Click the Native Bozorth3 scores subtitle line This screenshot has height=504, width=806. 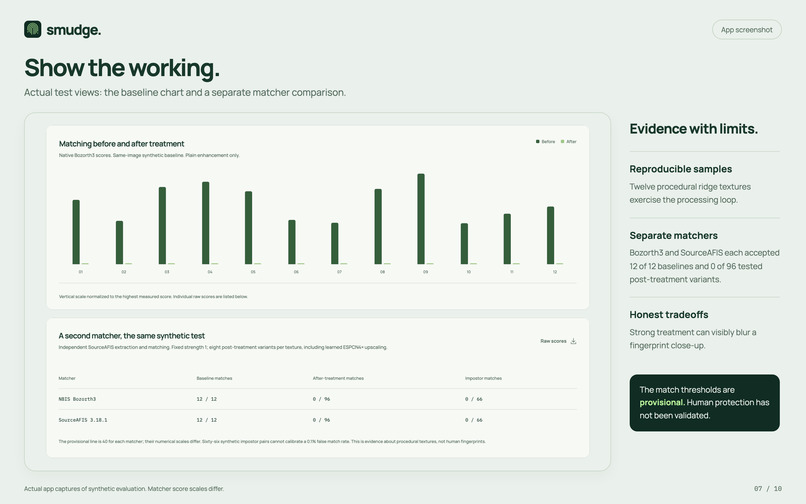[149, 155]
